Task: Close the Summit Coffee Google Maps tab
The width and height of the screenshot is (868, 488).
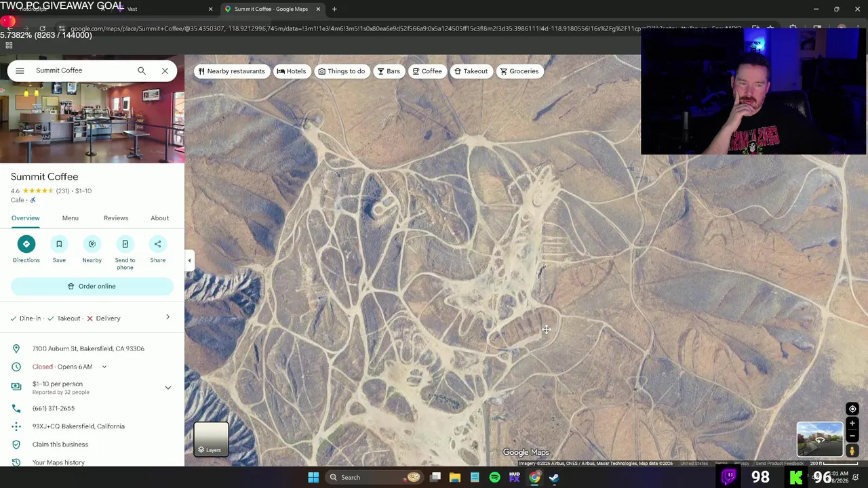Action: (x=318, y=9)
